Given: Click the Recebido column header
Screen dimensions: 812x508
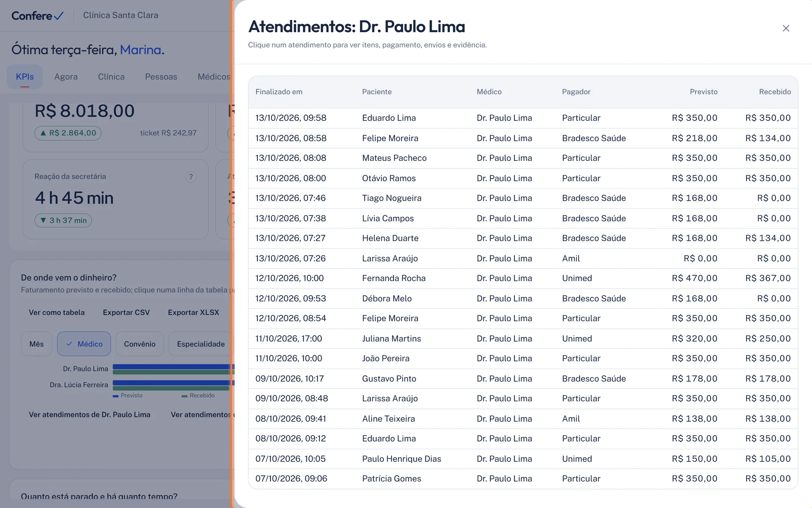Looking at the screenshot, I should click(x=775, y=92).
